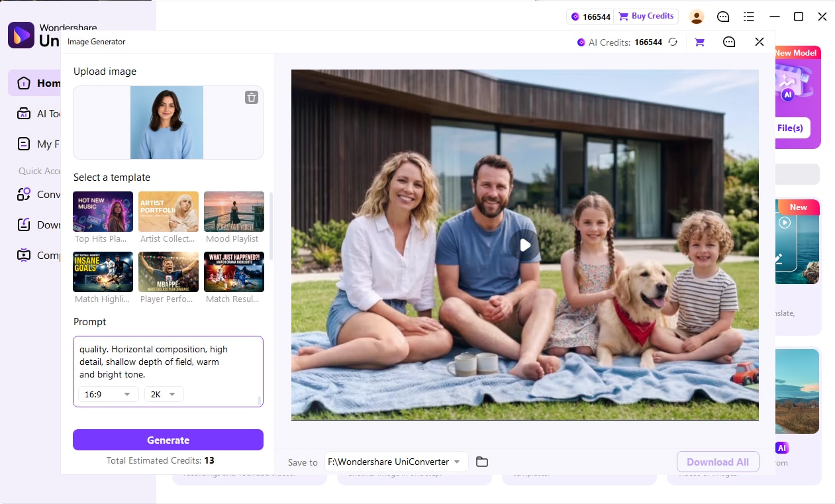Select the Match Highlights template
835x504 pixels.
pyautogui.click(x=103, y=272)
